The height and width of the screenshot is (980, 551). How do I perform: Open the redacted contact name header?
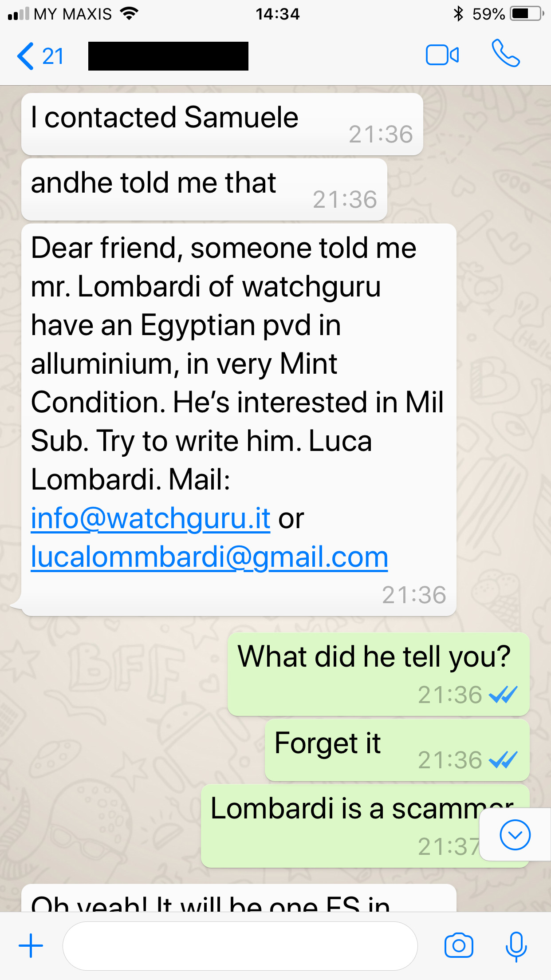(x=168, y=56)
